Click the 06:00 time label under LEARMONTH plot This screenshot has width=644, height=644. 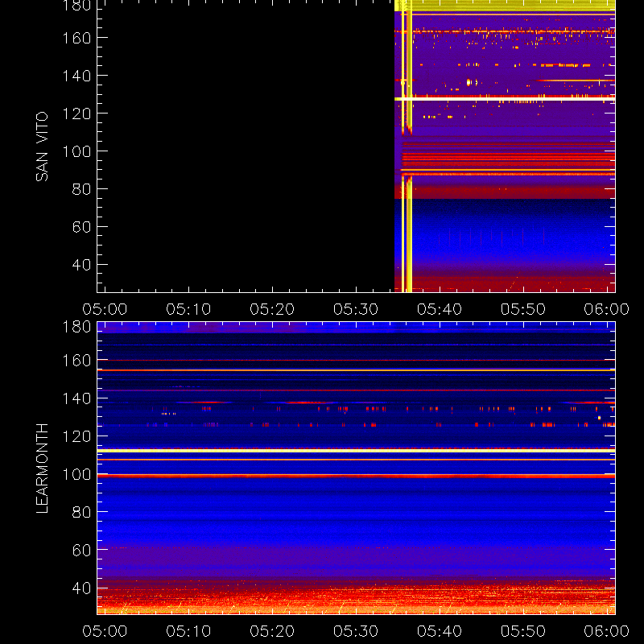pos(607,631)
